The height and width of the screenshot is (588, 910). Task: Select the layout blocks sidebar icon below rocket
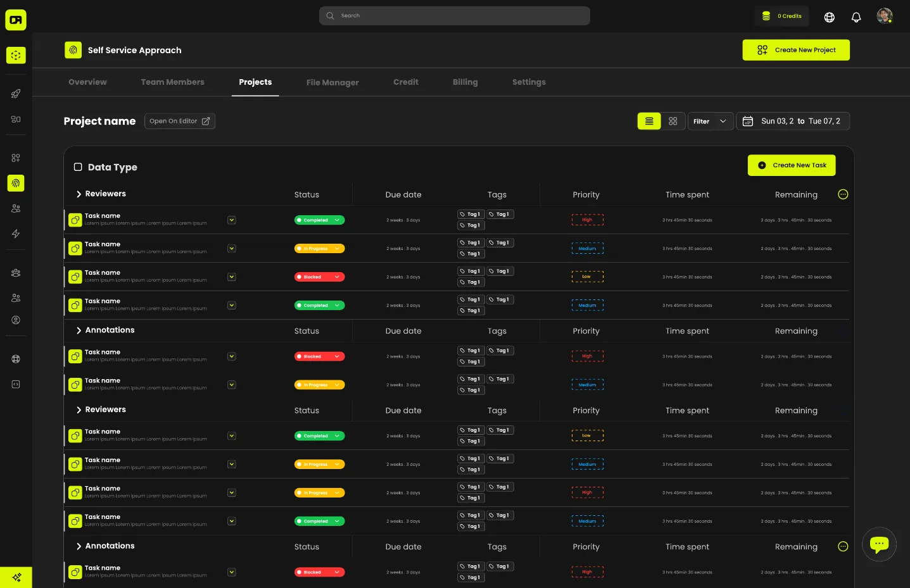point(16,119)
